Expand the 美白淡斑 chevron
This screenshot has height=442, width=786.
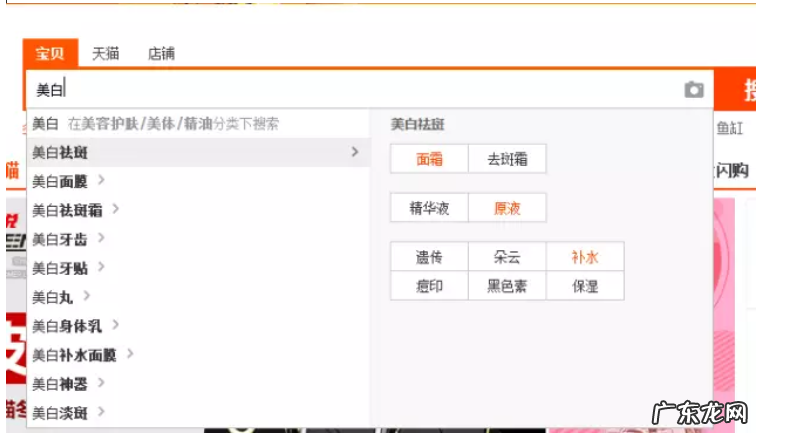[x=101, y=412]
